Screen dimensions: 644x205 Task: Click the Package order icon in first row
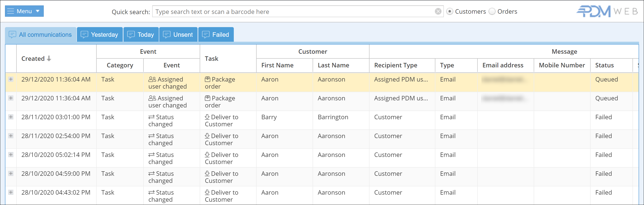coord(207,79)
